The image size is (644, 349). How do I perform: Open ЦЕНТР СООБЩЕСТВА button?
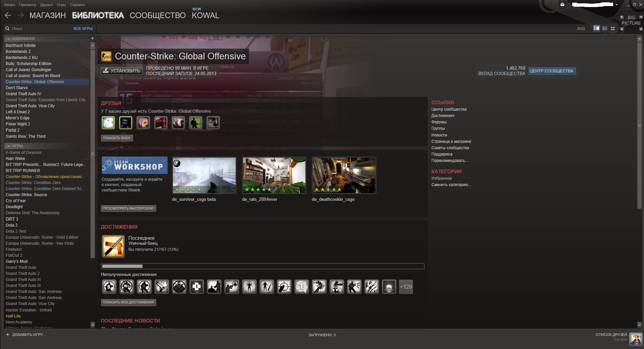point(552,71)
